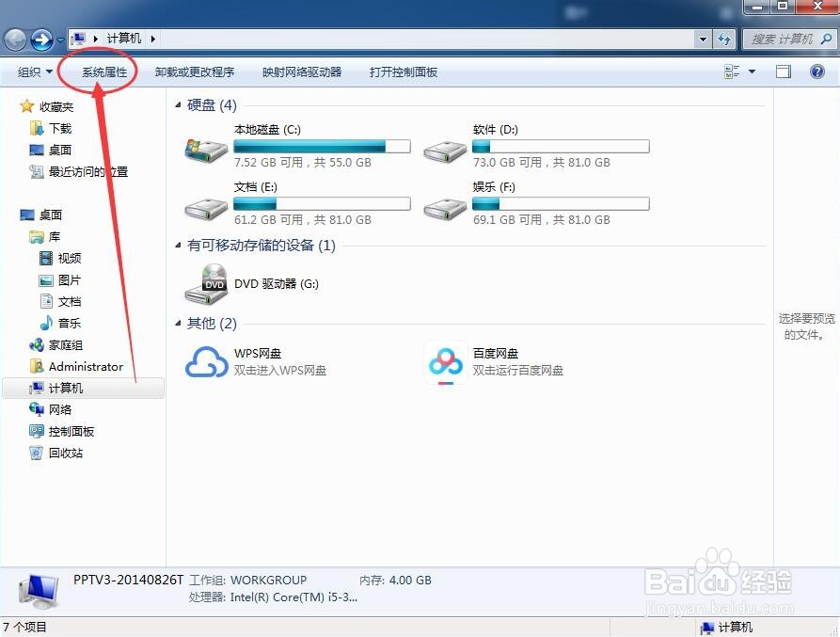Select the 软件 (D:) drive

[444, 149]
